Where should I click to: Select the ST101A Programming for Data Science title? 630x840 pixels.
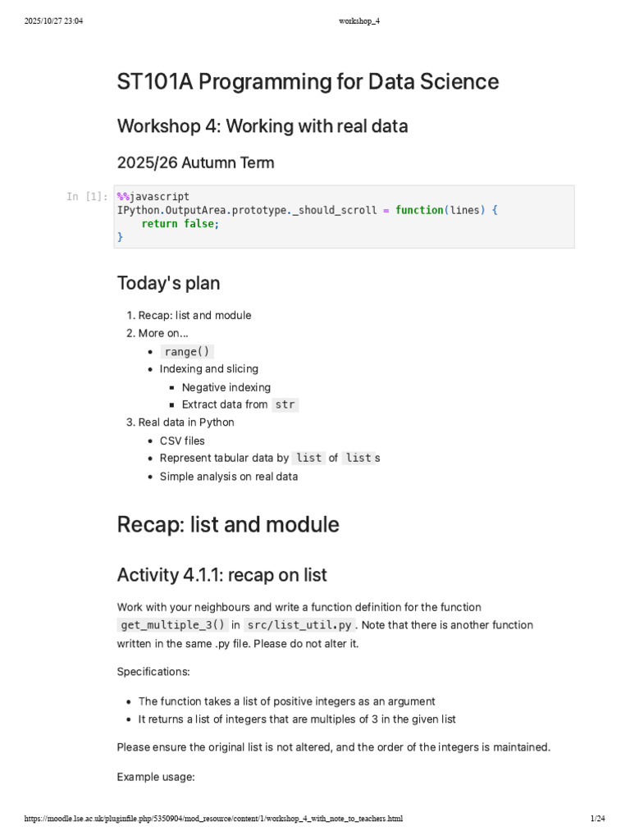(x=308, y=82)
